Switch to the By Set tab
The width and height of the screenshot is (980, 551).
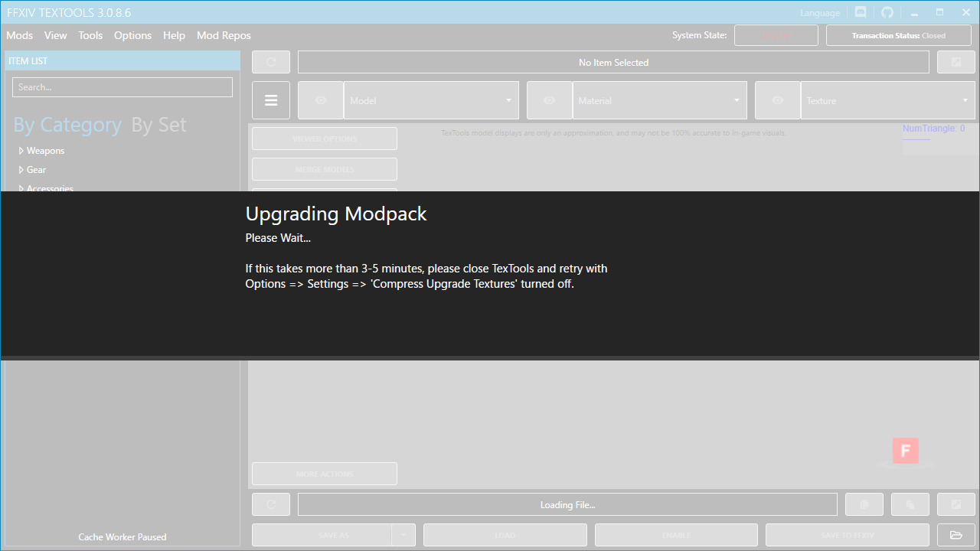tap(158, 125)
